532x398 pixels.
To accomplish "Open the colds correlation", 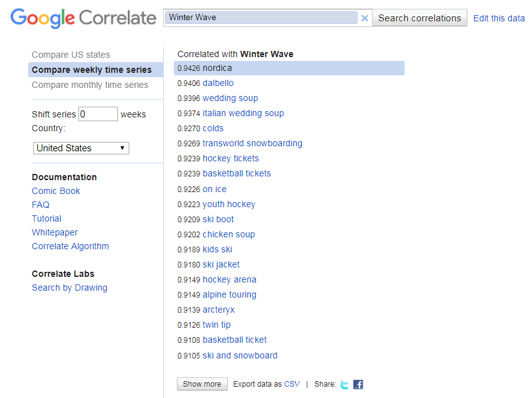I will click(213, 128).
